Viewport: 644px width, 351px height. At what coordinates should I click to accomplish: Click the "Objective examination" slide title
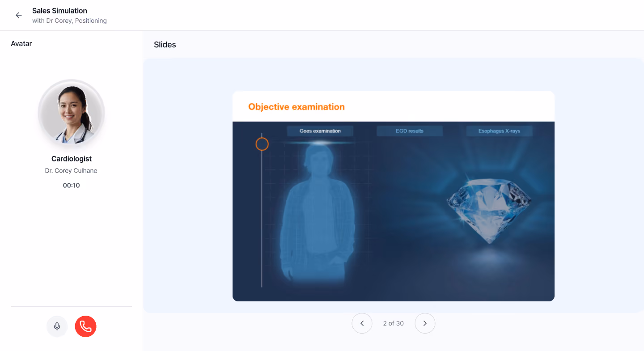pyautogui.click(x=297, y=107)
